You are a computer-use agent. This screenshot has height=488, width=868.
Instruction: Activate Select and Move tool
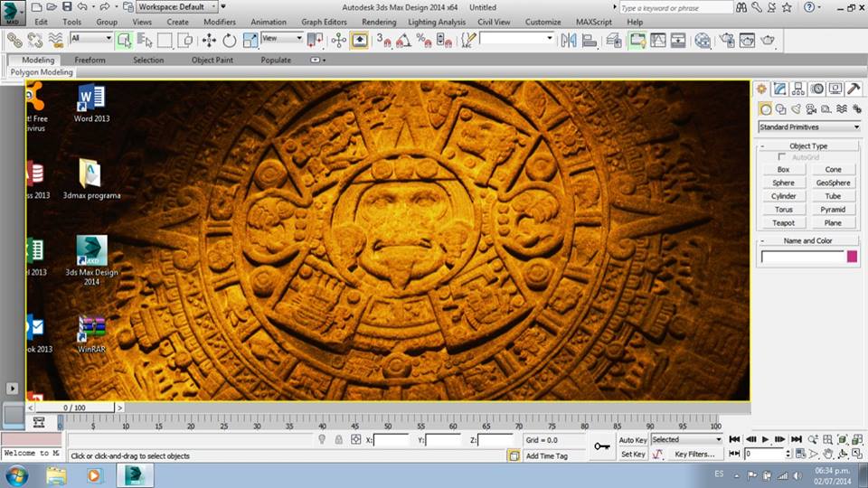click(x=209, y=41)
